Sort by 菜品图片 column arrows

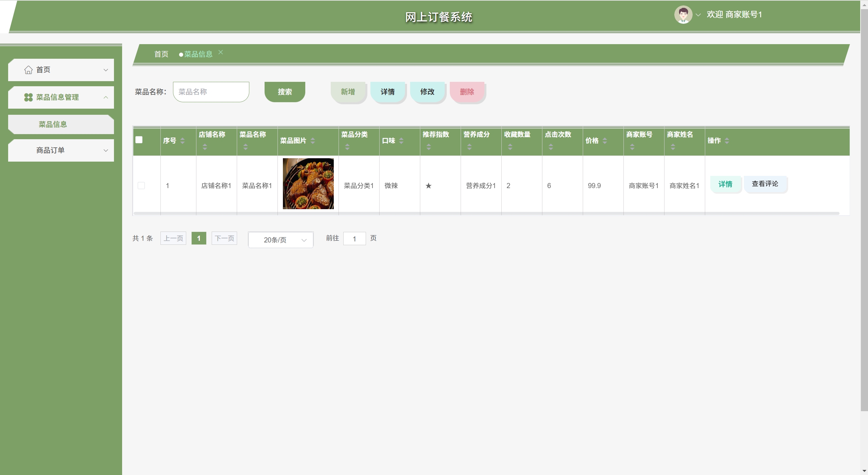(x=313, y=141)
